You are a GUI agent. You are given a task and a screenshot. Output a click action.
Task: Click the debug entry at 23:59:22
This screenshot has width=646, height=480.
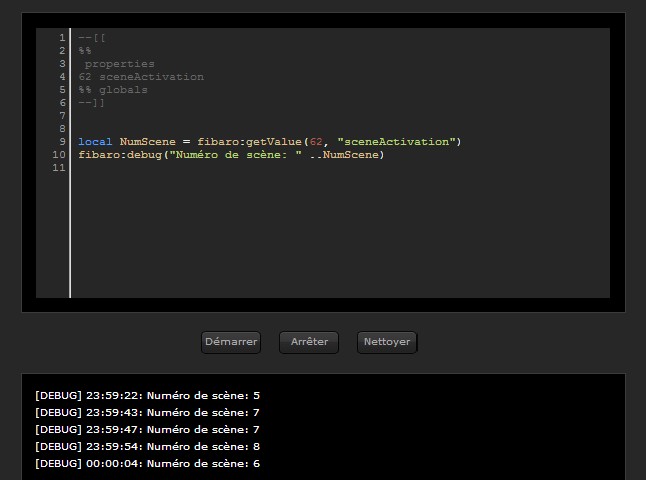pyautogui.click(x=147, y=396)
